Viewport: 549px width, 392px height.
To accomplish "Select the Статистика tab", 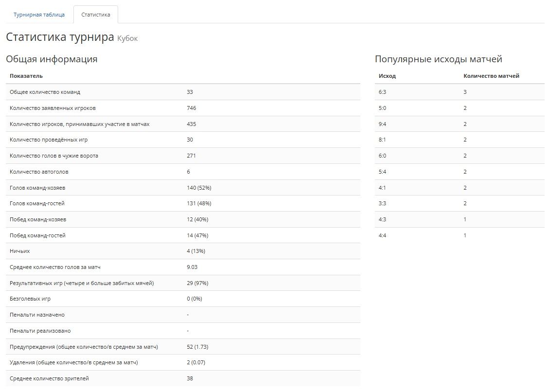I will [96, 15].
